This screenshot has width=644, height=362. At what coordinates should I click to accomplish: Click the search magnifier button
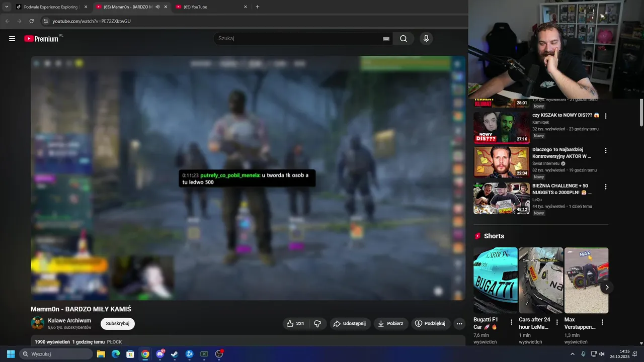[404, 39]
